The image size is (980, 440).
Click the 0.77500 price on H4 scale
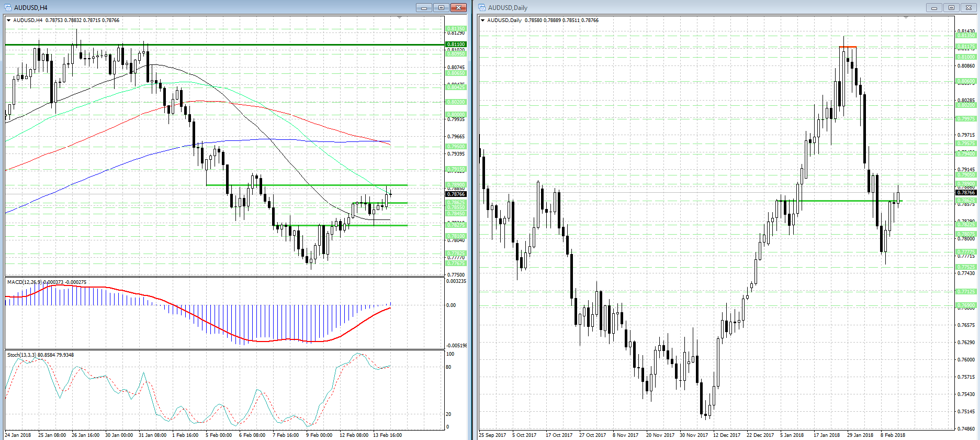coord(456,275)
